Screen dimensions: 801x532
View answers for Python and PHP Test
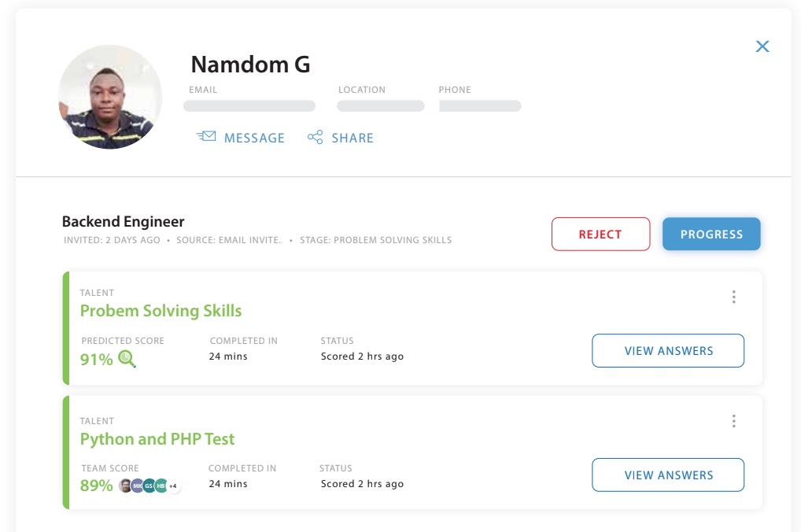(x=668, y=475)
